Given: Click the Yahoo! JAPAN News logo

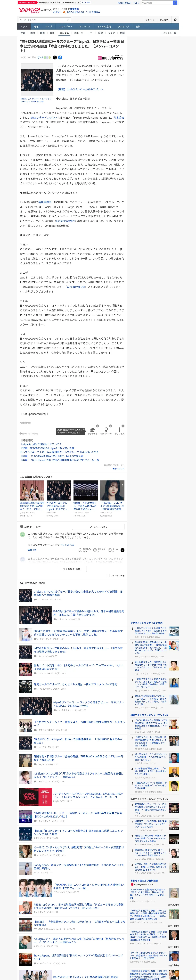Looking at the screenshot, I should [x=34, y=10].
